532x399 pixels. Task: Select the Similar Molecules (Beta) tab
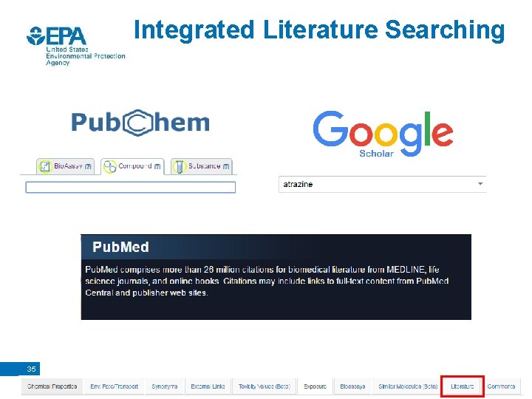click(408, 386)
